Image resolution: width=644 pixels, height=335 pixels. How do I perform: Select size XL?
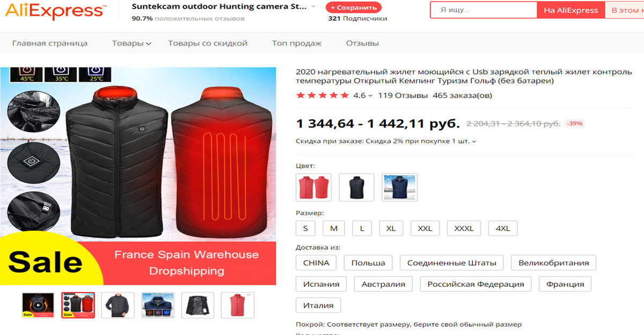pyautogui.click(x=391, y=228)
